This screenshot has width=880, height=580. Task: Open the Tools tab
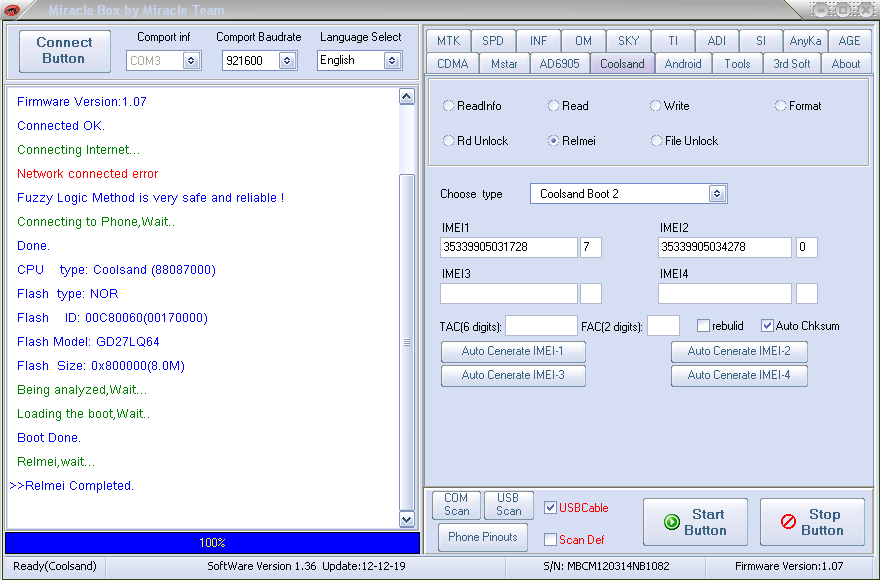[737, 64]
